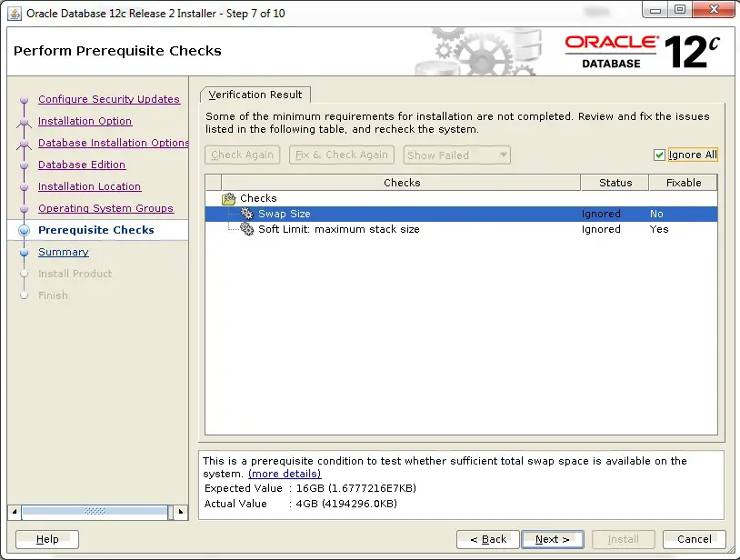Go to Installation Option step
The width and height of the screenshot is (740, 560).
pyautogui.click(x=85, y=121)
